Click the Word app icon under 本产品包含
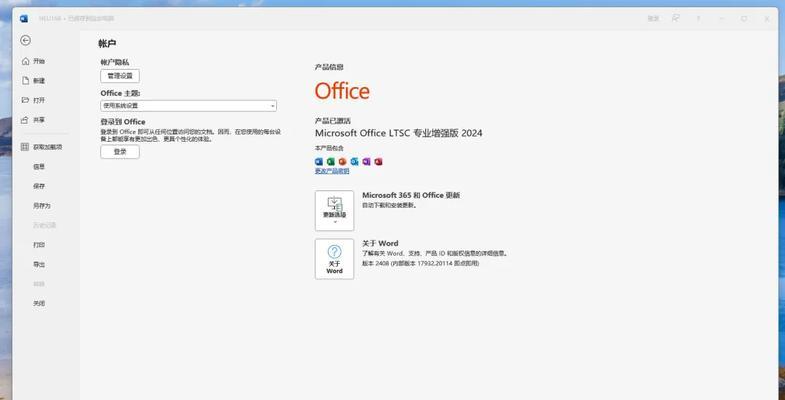The image size is (785, 400). click(x=319, y=162)
